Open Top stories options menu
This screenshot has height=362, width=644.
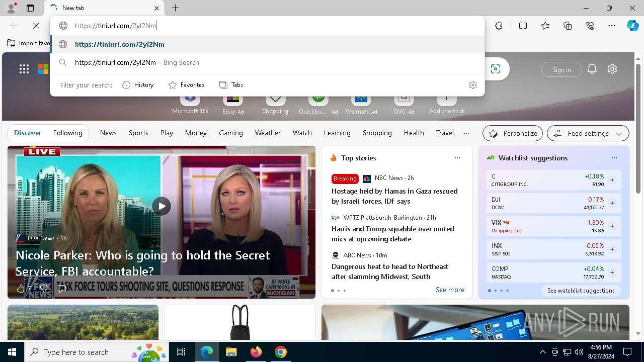click(457, 158)
